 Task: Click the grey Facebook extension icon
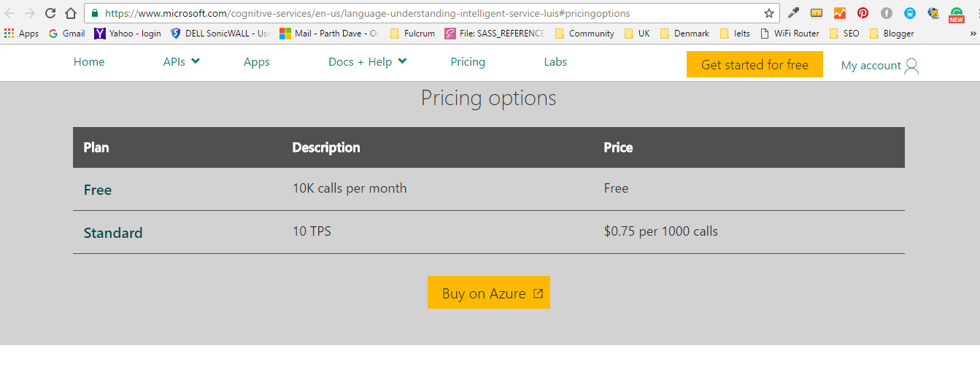click(x=887, y=13)
